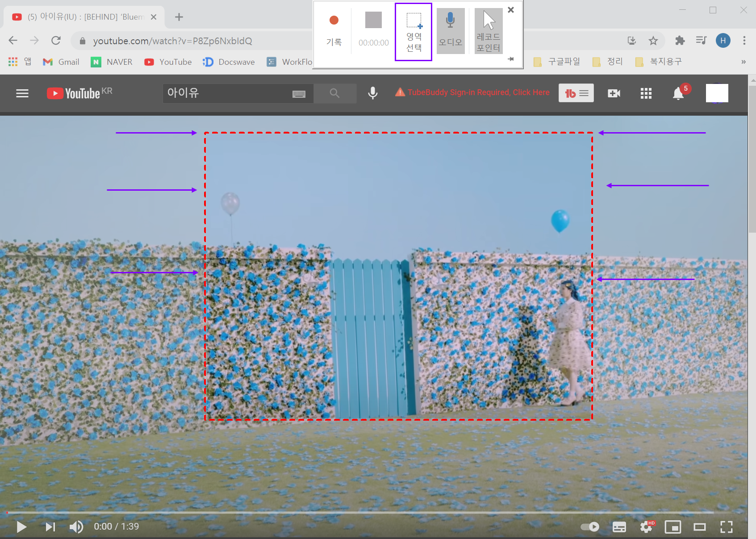Toggle the autoplay switch
Viewport: 756px width, 539px height.
point(590,527)
